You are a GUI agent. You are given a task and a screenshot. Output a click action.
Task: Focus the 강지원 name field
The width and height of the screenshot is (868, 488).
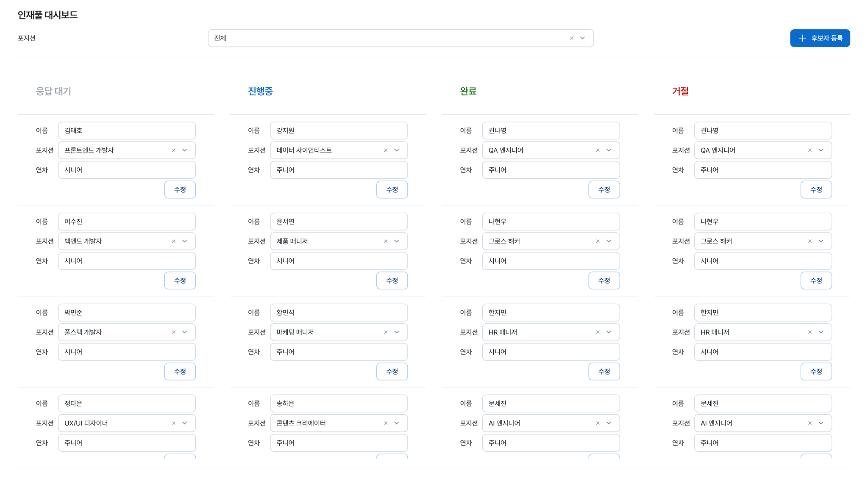point(339,130)
